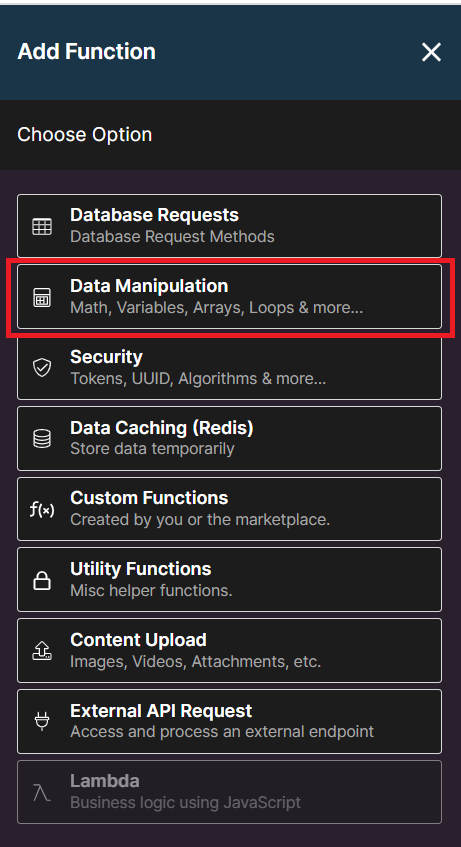
Task: Choose Content Upload option
Action: (230, 650)
